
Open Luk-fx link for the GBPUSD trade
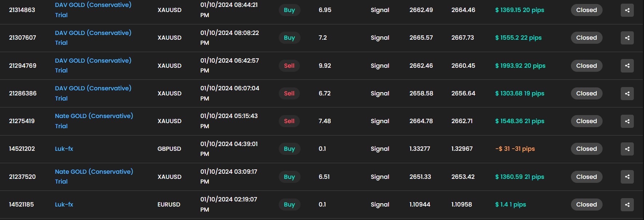click(x=64, y=149)
